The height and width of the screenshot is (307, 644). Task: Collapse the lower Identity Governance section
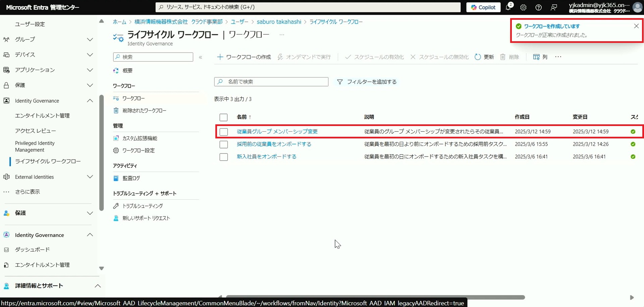click(x=90, y=235)
